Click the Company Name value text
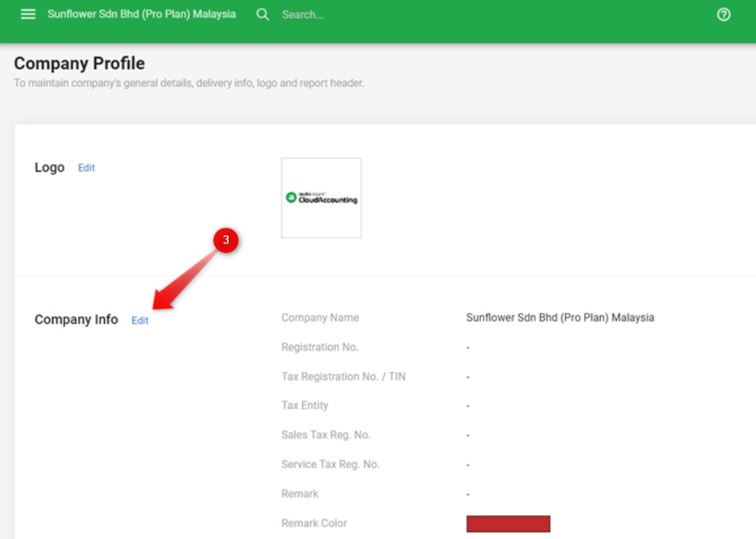The height and width of the screenshot is (539, 756). tap(559, 318)
